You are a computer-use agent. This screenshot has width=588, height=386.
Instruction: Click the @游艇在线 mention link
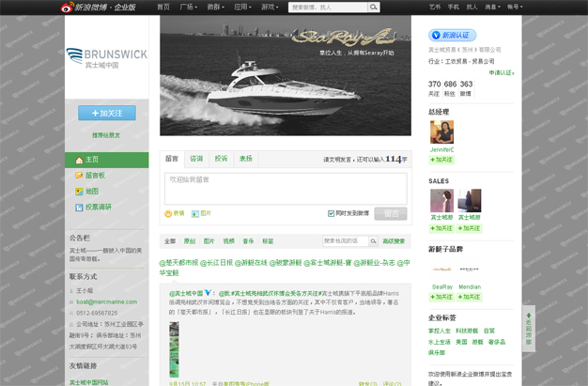pyautogui.click(x=251, y=263)
